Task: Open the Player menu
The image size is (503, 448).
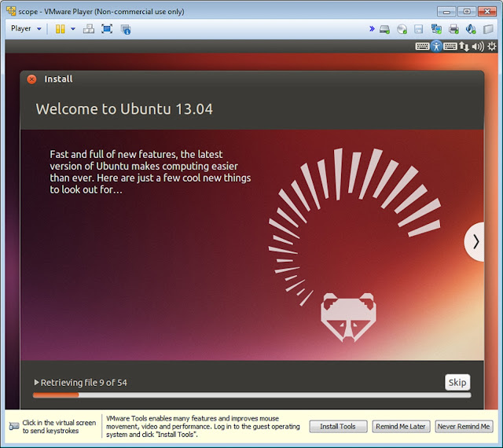Action: (x=26, y=28)
